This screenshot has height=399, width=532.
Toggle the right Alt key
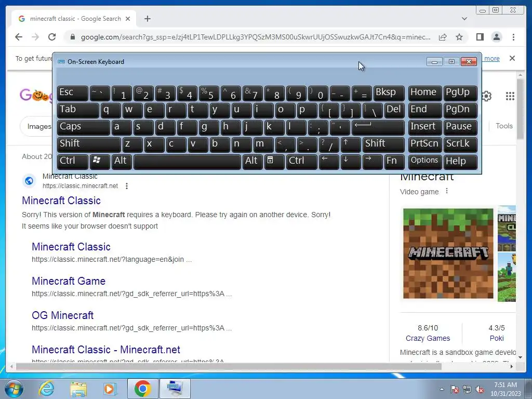(252, 161)
